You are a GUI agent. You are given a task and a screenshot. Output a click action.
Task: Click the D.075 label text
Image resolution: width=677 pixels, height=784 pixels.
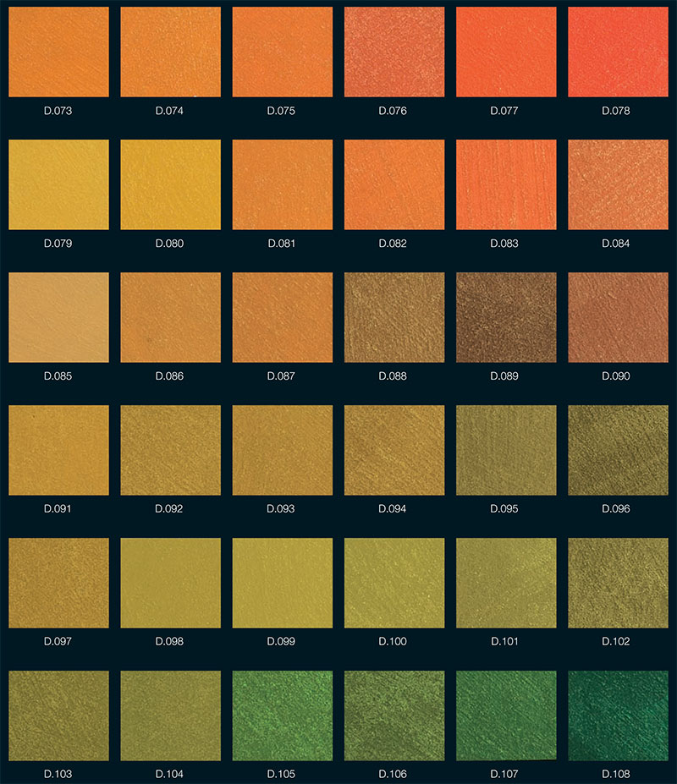click(281, 111)
